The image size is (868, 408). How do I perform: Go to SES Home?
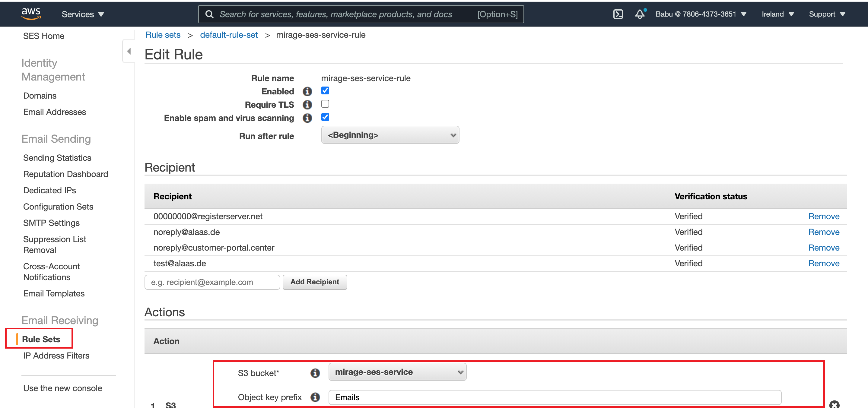click(44, 36)
